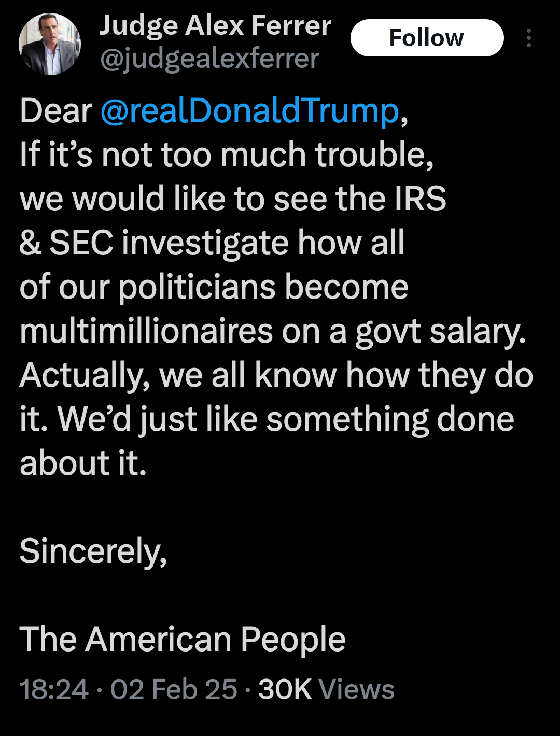The image size is (560, 736).
Task: Click "The American People" signature text
Action: click(x=183, y=639)
